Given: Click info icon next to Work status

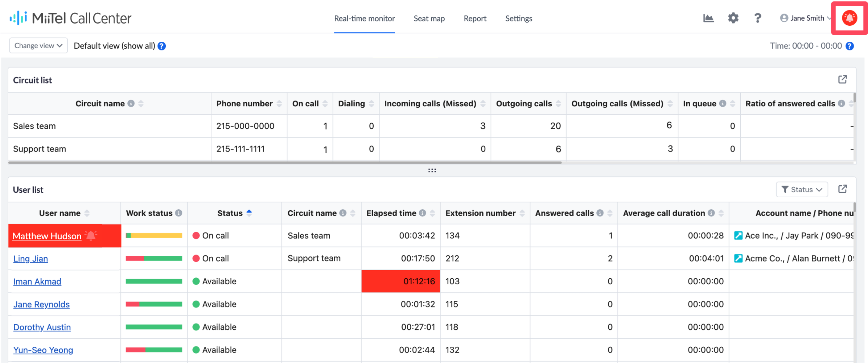Looking at the screenshot, I should click(x=179, y=213).
